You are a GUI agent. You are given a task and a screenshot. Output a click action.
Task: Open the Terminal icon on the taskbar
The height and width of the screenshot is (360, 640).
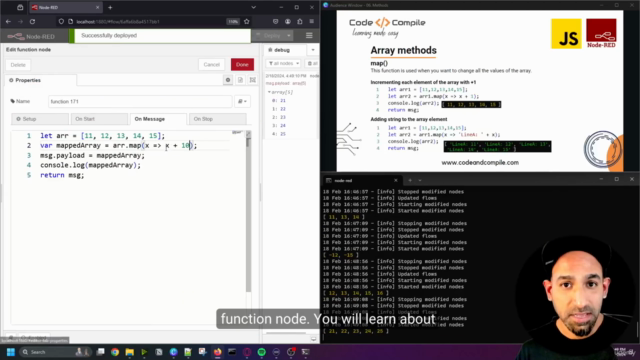coord(305,352)
